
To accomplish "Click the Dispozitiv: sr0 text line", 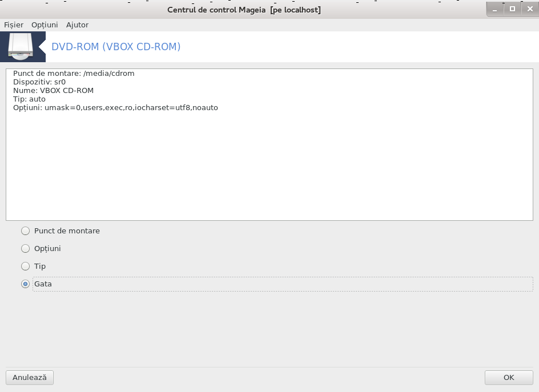I will (x=39, y=82).
